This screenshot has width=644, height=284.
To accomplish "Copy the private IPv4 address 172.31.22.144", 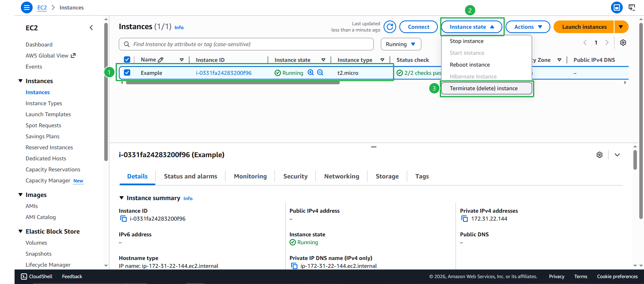I will 465,219.
